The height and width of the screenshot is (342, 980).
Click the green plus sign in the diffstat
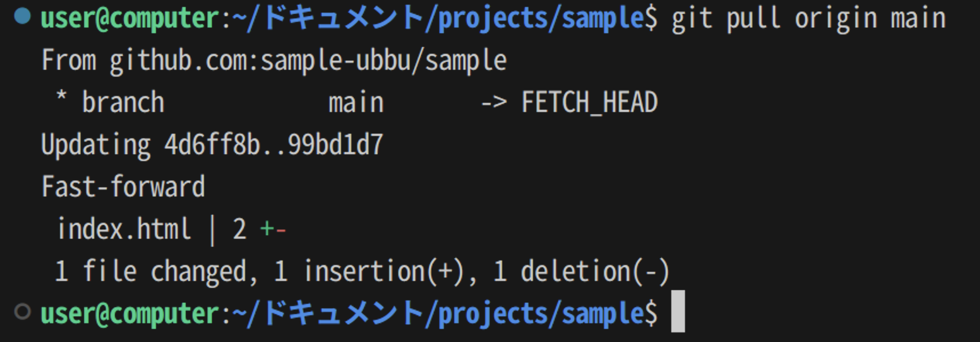click(267, 229)
